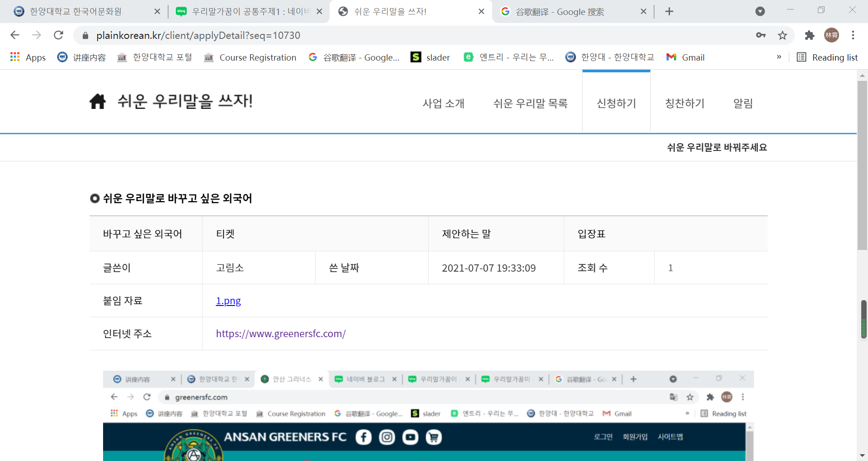
Task: Open the Reading list button
Action: click(827, 57)
